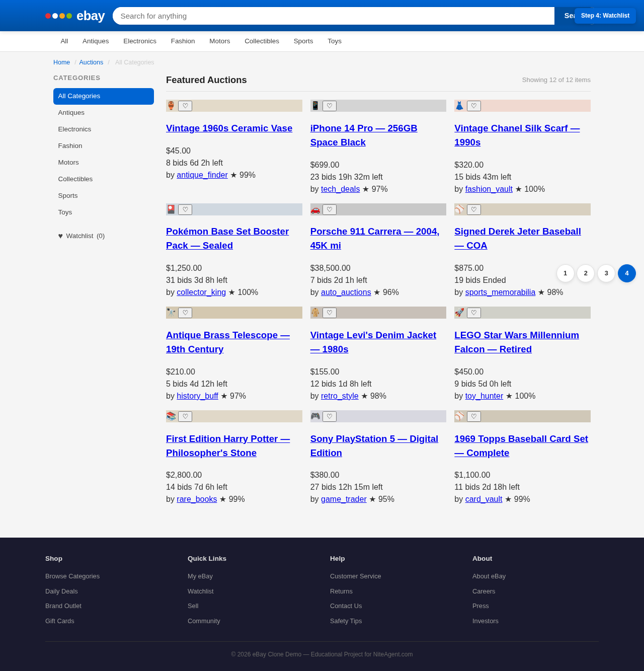644x671 pixels.
Task: Heart the 1969 Topps Baseball Card Set listing
Action: (474, 416)
